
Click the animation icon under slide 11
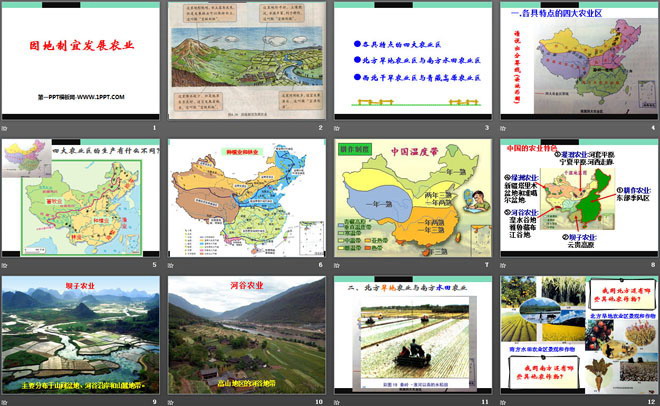(x=338, y=400)
